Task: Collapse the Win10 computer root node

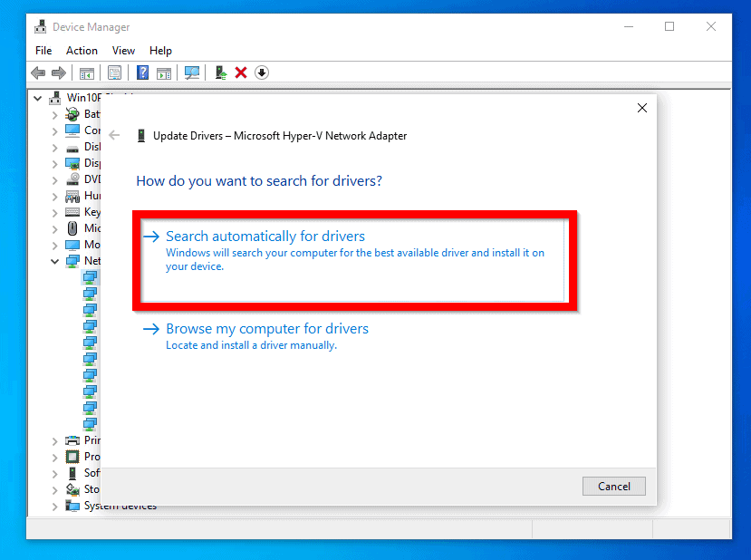Action: [x=38, y=98]
